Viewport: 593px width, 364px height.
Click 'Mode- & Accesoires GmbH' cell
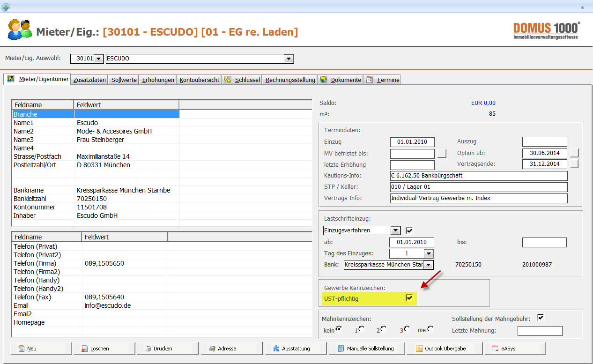pyautogui.click(x=114, y=131)
